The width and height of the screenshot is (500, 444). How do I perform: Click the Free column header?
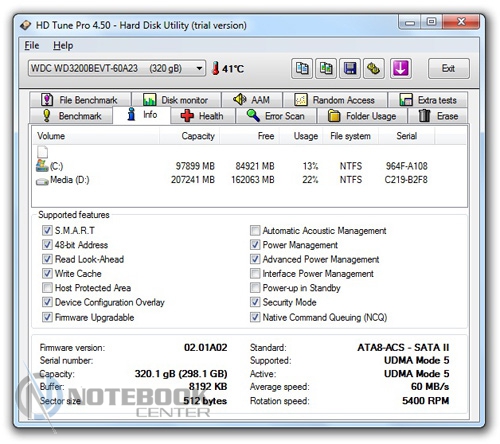(x=249, y=136)
